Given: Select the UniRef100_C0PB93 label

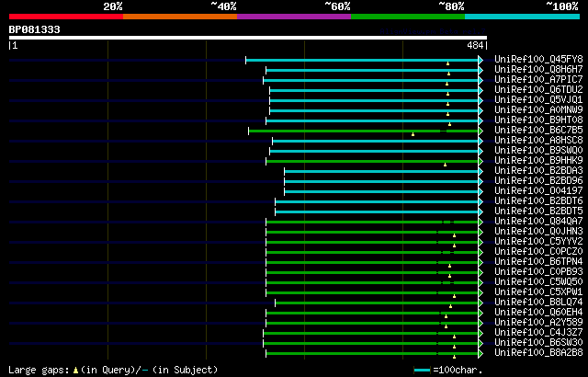Looking at the screenshot, I should click(539, 272).
